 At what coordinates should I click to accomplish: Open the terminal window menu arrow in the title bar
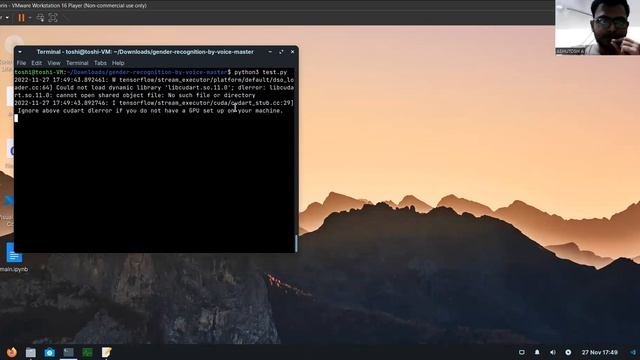click(20, 52)
